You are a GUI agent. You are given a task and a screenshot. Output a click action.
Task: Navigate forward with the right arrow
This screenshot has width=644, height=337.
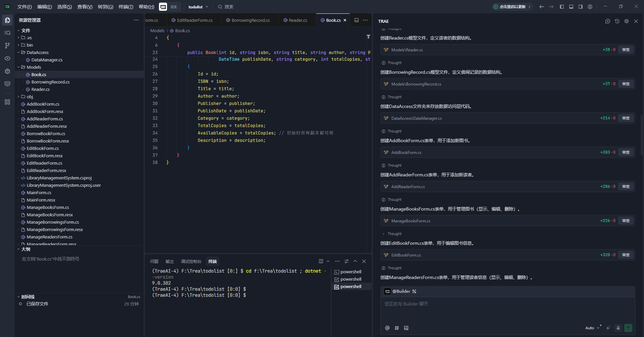(551, 7)
